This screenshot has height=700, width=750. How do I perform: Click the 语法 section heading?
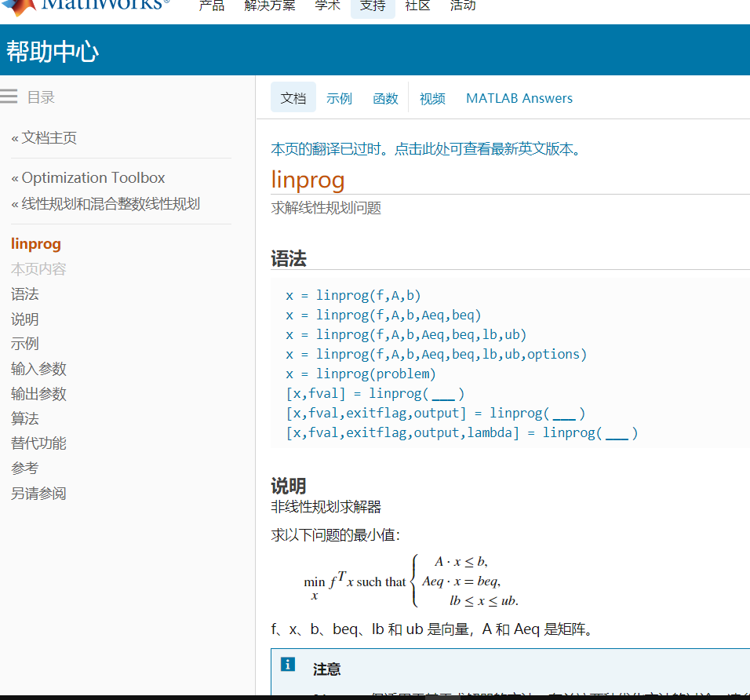click(289, 258)
